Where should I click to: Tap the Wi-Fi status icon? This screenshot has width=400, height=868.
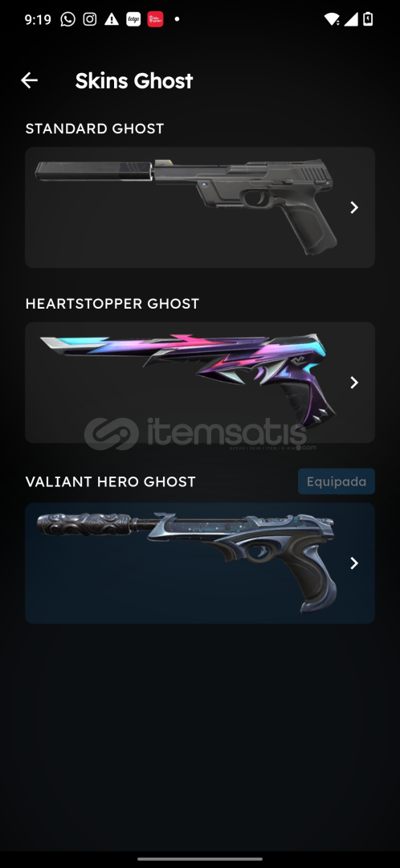pyautogui.click(x=332, y=19)
